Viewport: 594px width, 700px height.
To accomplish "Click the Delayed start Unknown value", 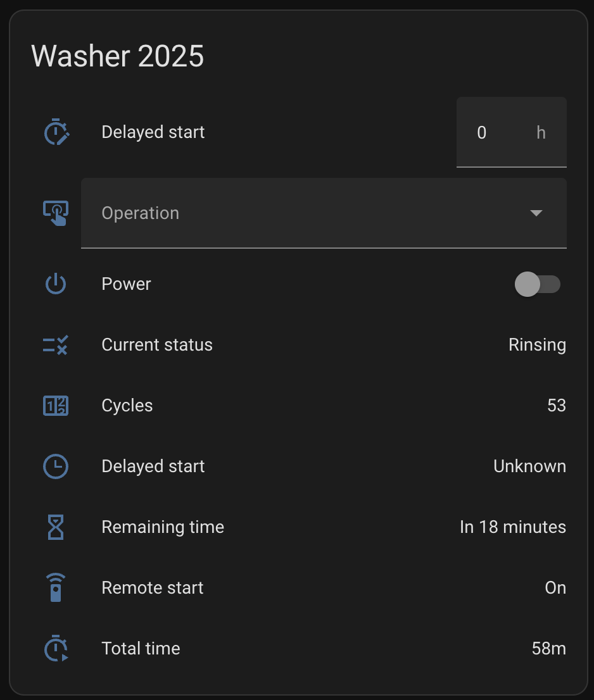I will (529, 466).
